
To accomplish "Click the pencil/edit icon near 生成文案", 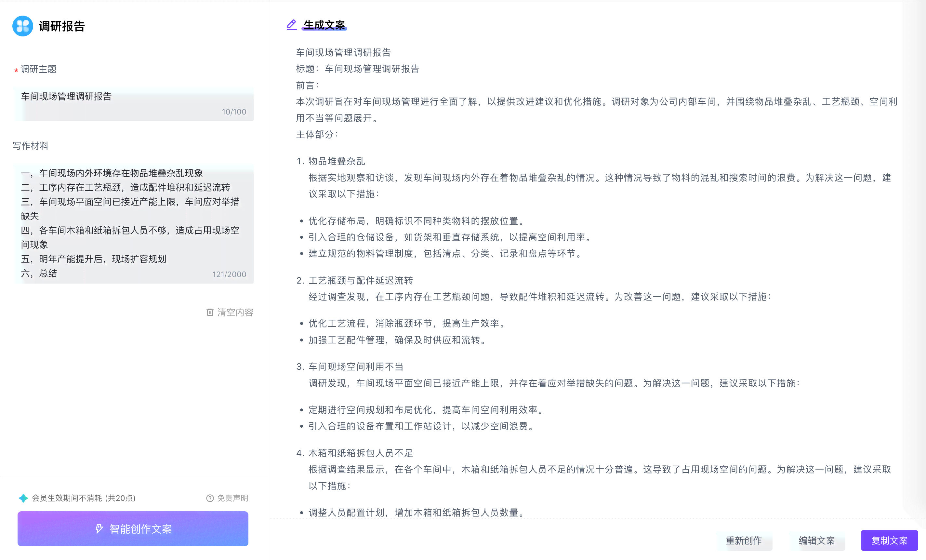I will (290, 25).
